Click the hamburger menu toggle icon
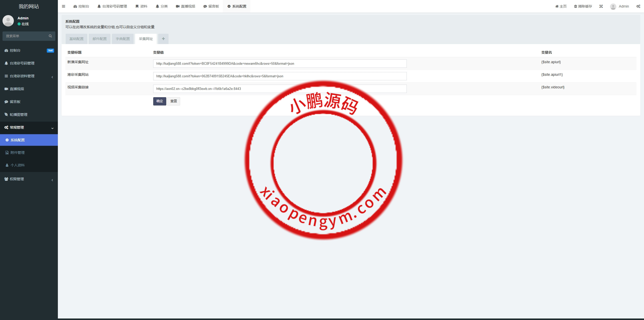644x320 pixels. coord(63,6)
